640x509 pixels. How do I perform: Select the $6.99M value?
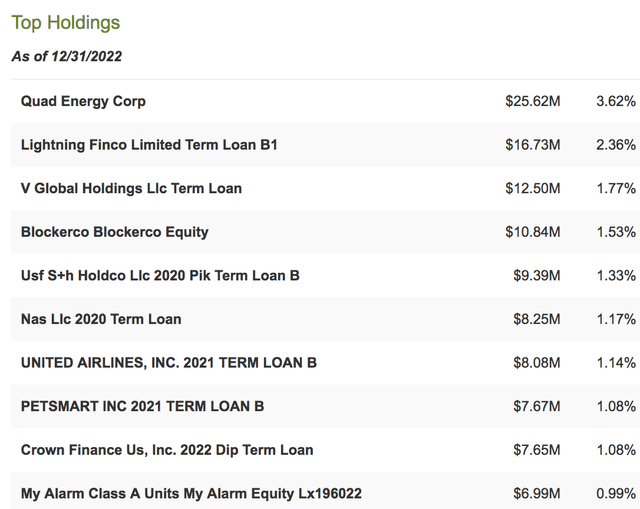[537, 494]
